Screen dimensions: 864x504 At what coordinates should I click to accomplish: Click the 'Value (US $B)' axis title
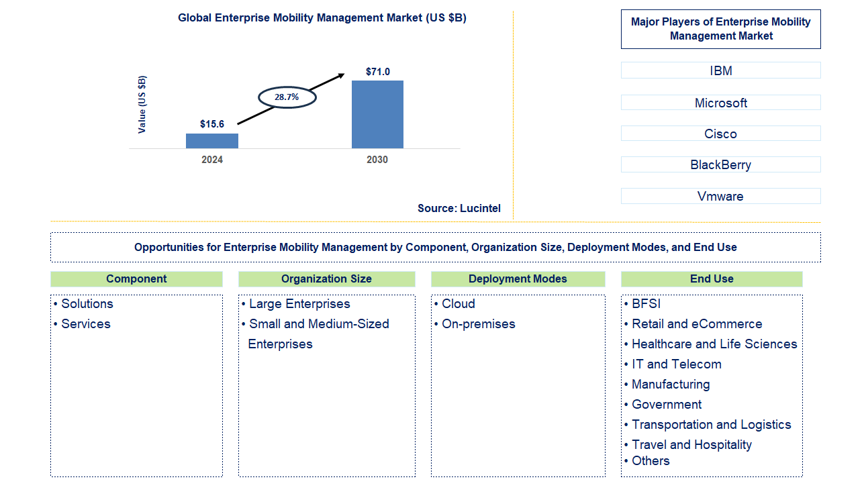pos(142,104)
